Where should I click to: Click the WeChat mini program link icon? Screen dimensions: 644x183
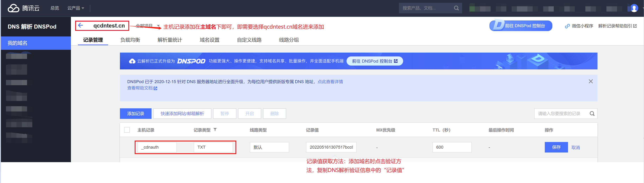click(567, 26)
